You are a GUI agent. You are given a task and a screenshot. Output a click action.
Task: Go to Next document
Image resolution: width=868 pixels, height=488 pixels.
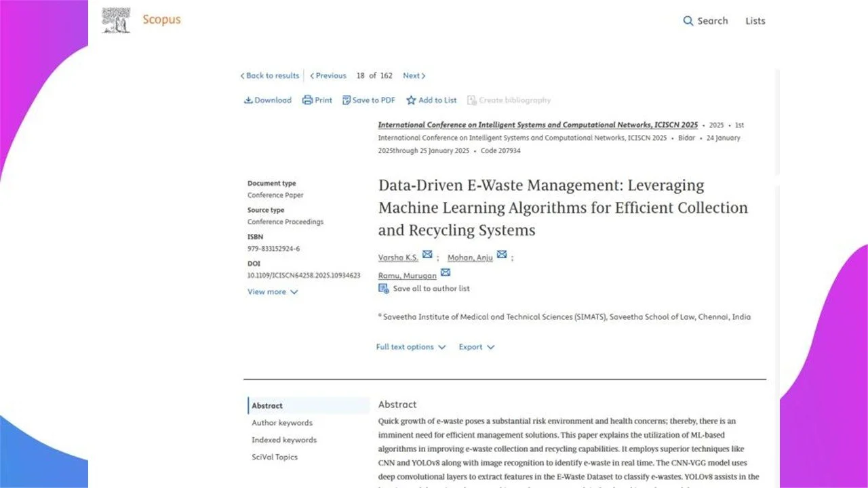[414, 76]
